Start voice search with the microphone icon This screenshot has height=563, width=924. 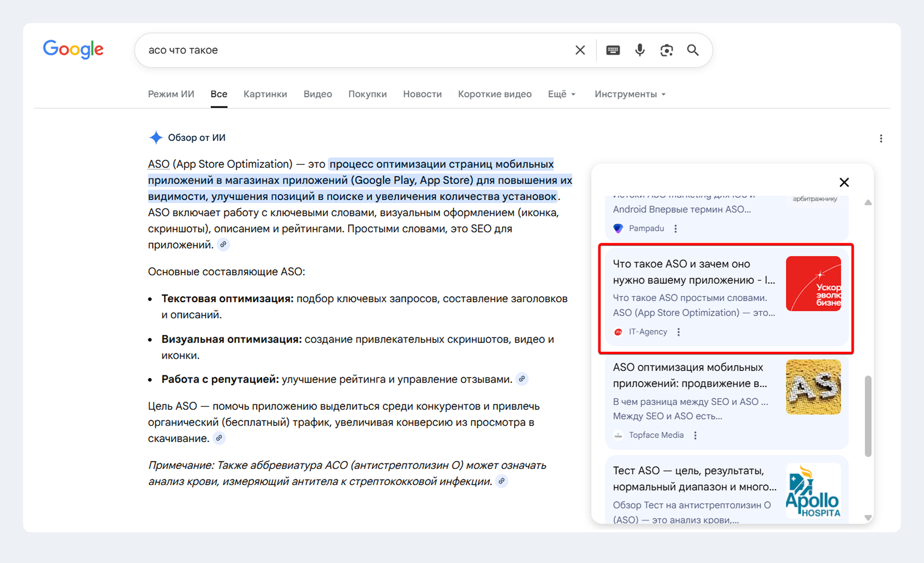[x=640, y=50]
